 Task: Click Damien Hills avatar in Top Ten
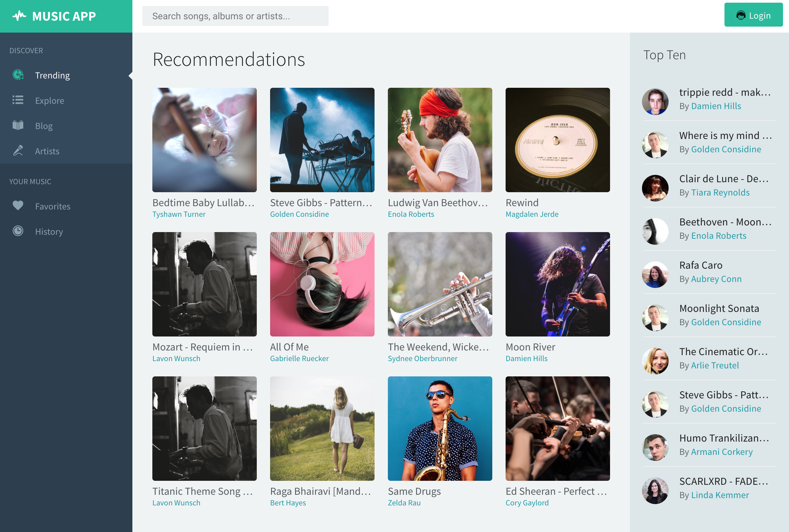click(655, 101)
